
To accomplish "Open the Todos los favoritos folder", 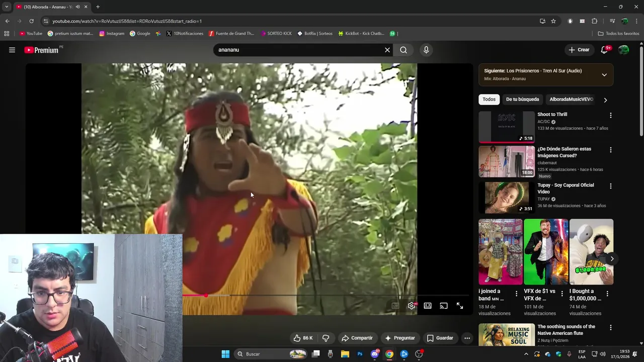I will (618, 34).
